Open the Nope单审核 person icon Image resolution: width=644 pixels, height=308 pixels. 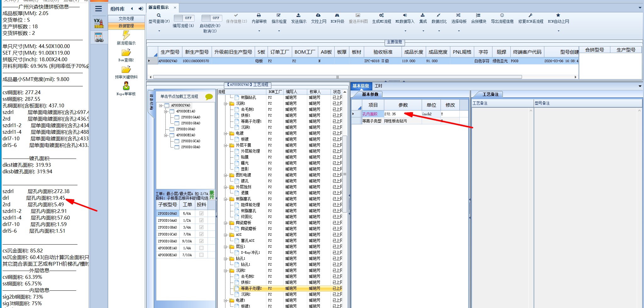[x=126, y=86]
